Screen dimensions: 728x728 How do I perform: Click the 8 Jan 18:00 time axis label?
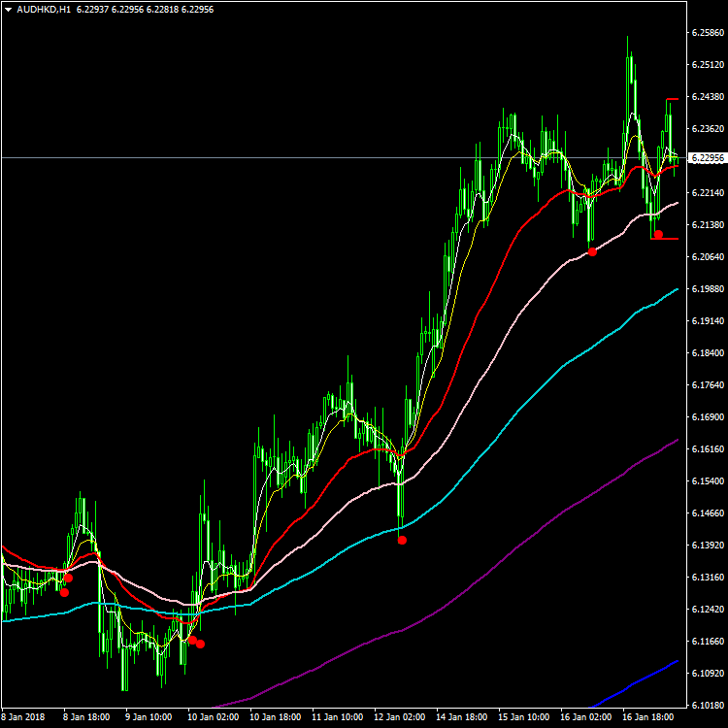86,717
